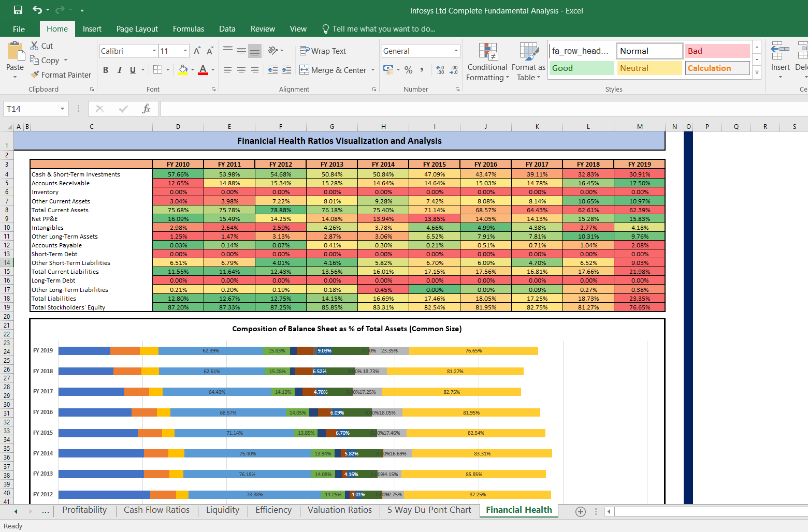The height and width of the screenshot is (532, 808).
Task: Cut the selection with scissors icon
Action: coord(35,46)
